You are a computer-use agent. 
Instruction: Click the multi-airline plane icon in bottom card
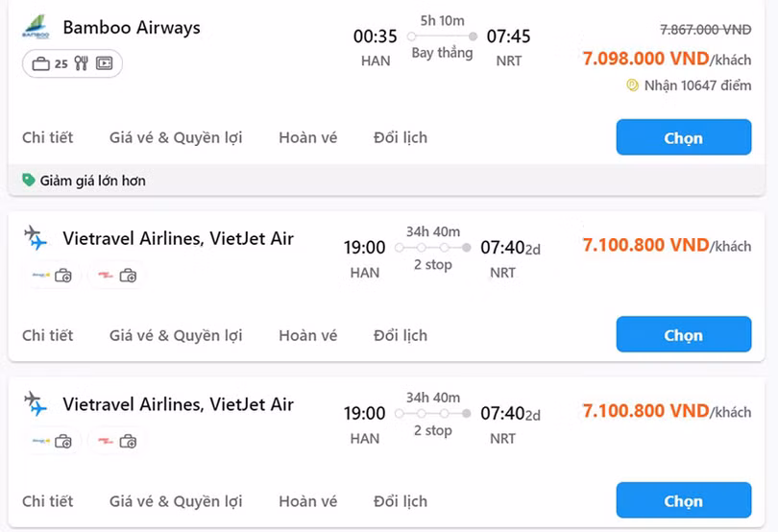click(36, 403)
